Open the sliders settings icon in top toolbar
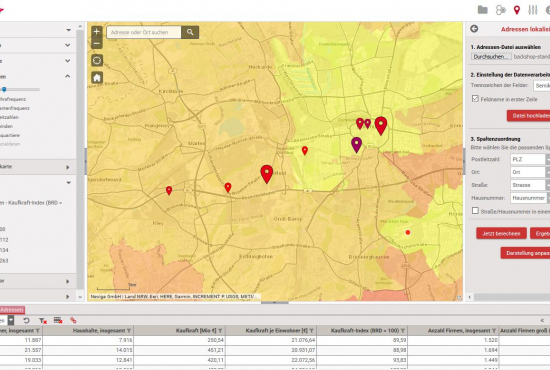 (x=533, y=10)
